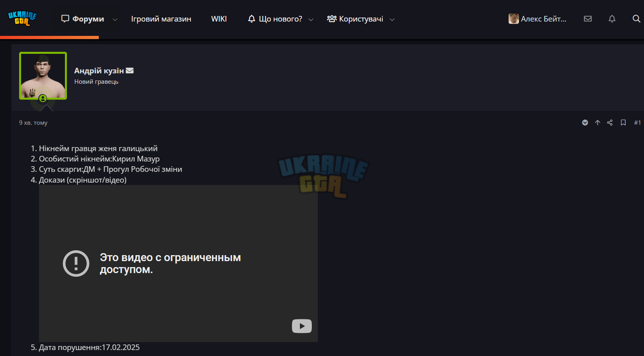Open the Ukraine GTA logo homepage
Viewport: 644px width, 356px height.
[x=22, y=18]
